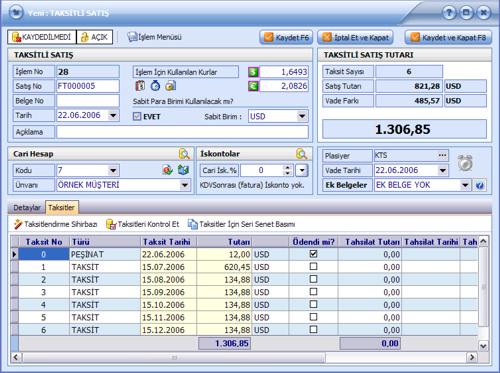This screenshot has height=373, width=500.
Task: Click Kaydet ve Kapat F8 button
Action: [x=448, y=37]
